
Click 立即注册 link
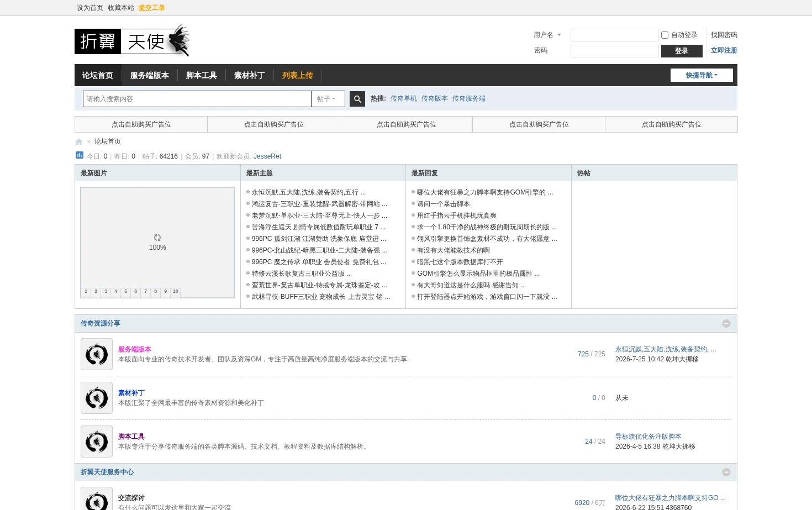click(x=724, y=50)
